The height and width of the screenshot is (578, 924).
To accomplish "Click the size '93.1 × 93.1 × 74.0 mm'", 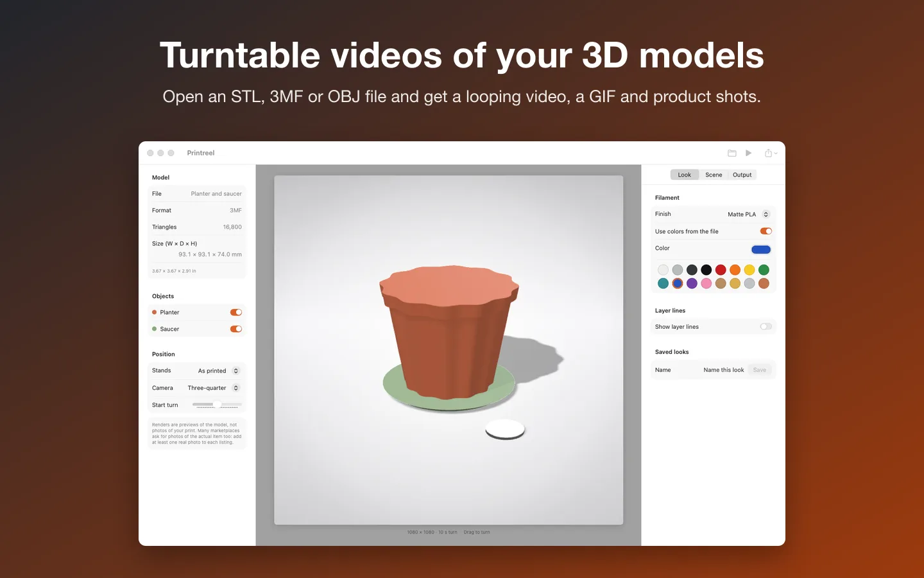I will (x=210, y=254).
